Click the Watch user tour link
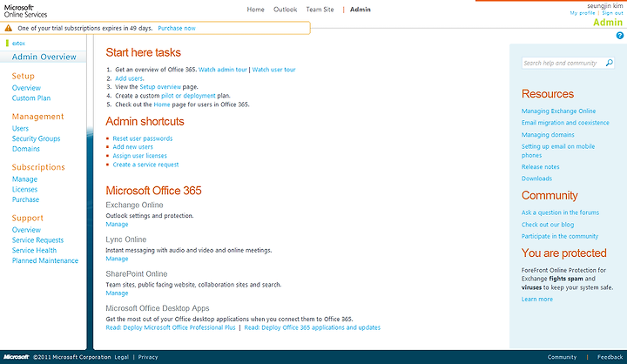The image size is (627, 364). tap(273, 70)
